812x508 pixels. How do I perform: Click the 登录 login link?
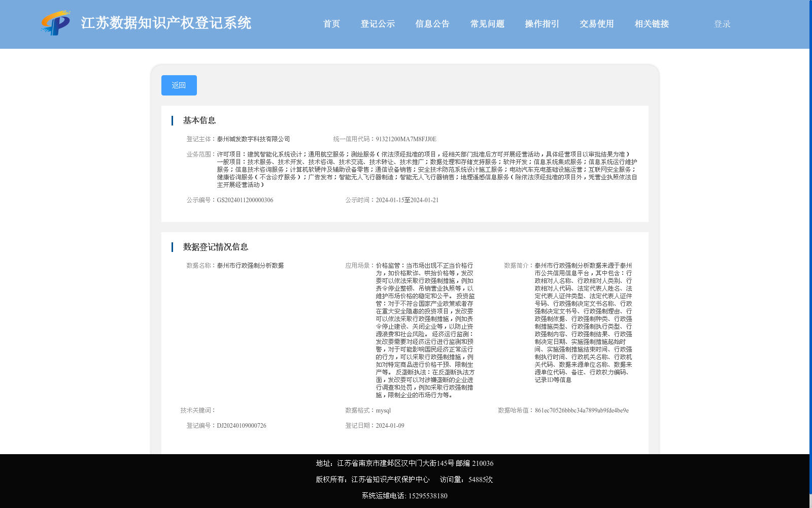point(722,24)
